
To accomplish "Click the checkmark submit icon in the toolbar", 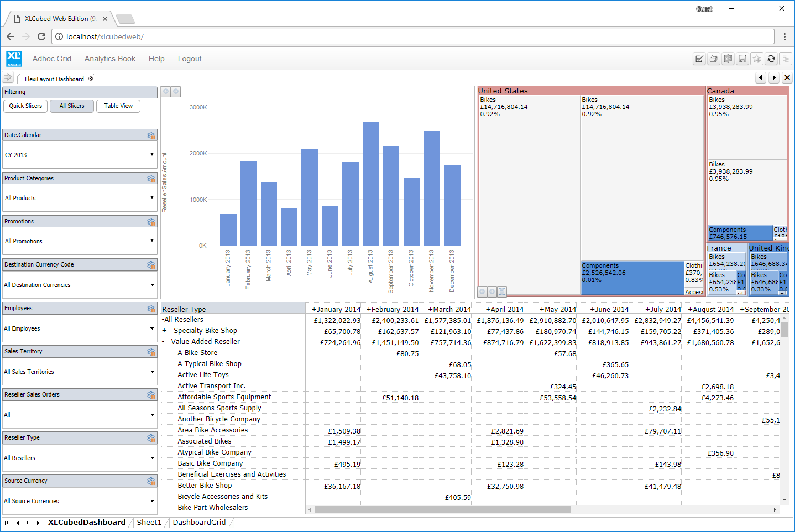I will coord(699,59).
